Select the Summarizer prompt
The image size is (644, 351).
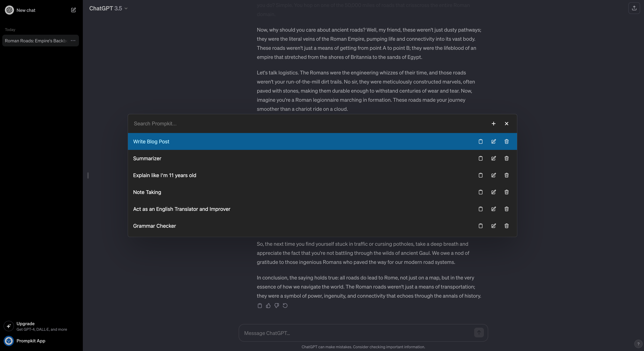click(x=322, y=158)
